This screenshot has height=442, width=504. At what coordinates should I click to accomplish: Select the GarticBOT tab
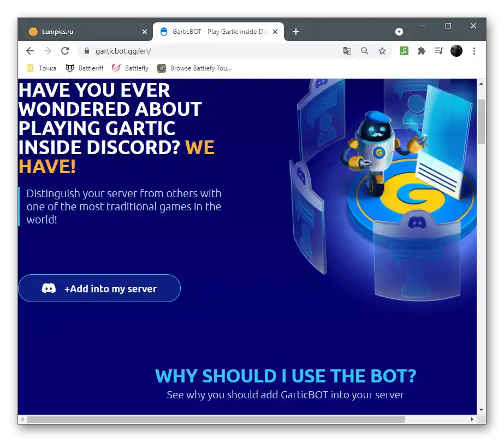point(218,32)
